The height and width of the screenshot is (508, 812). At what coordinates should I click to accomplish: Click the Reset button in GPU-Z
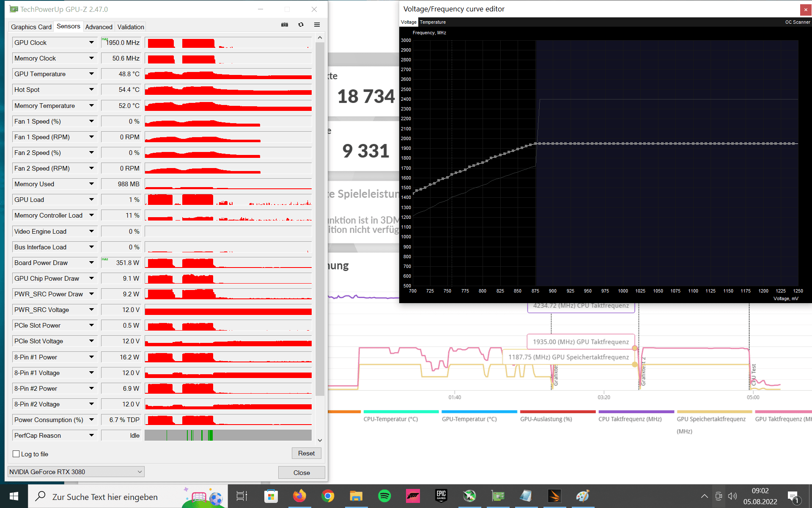[306, 453]
